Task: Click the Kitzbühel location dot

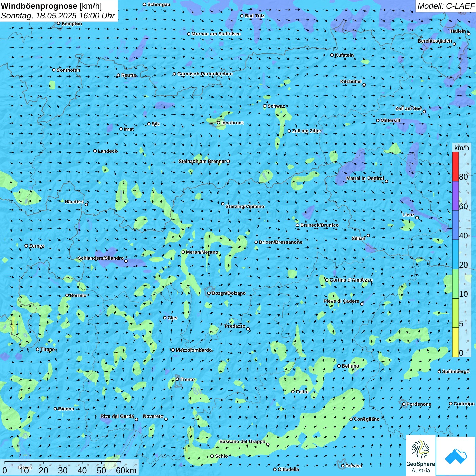Action: click(x=364, y=85)
